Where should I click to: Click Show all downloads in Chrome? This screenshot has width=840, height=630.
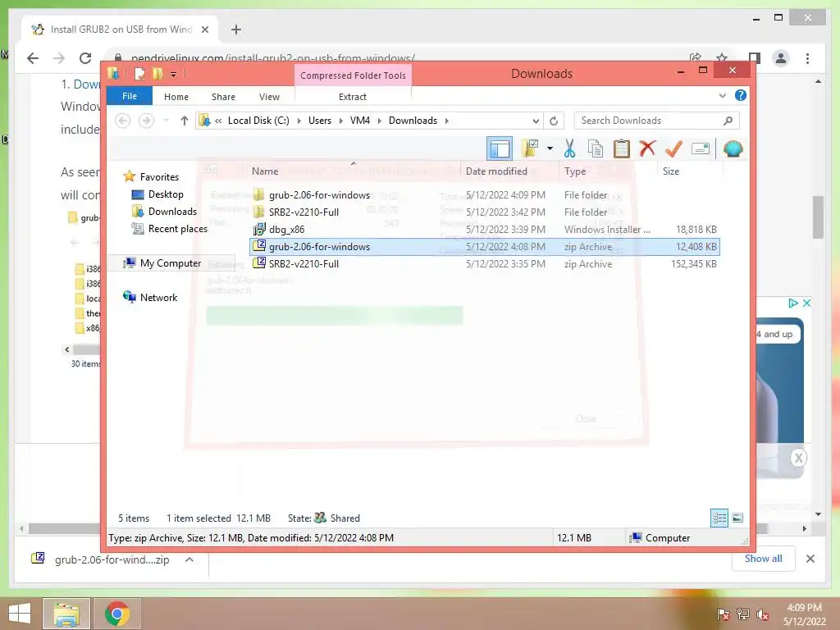[763, 558]
